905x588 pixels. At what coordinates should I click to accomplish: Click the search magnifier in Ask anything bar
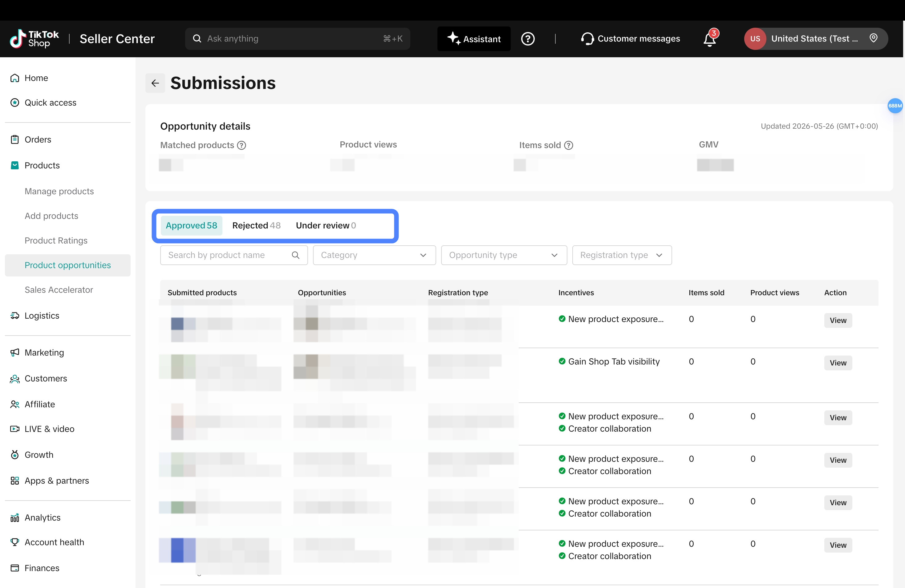coord(197,39)
